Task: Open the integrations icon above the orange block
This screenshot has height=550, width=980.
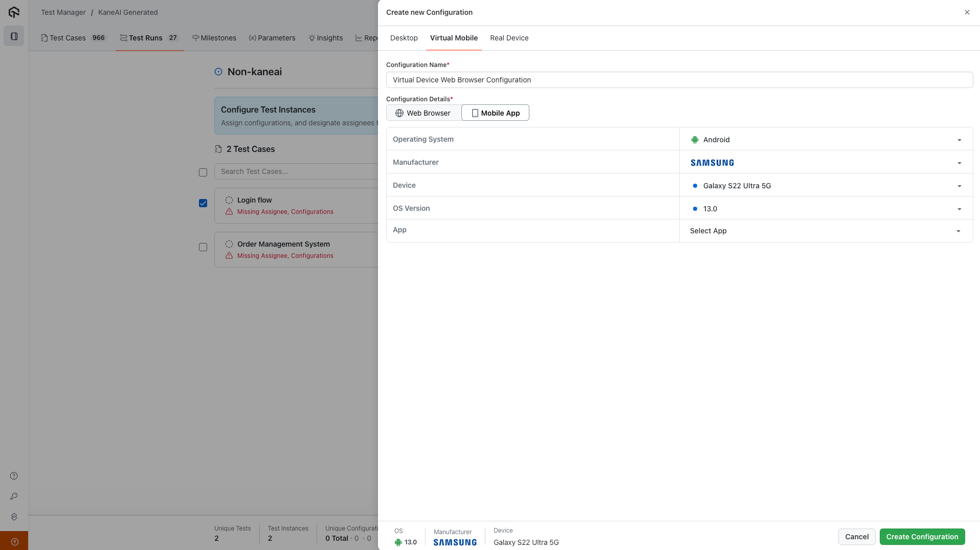Action: (13, 517)
